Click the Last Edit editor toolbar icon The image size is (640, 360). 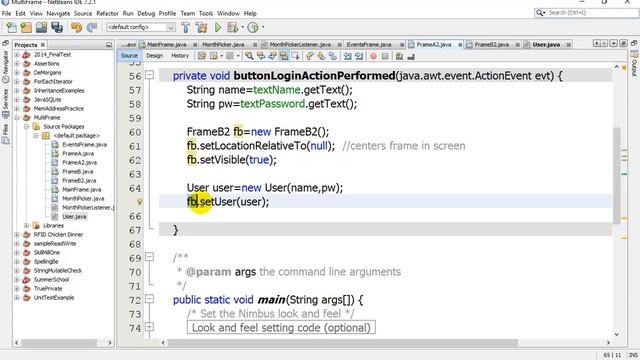coord(202,56)
